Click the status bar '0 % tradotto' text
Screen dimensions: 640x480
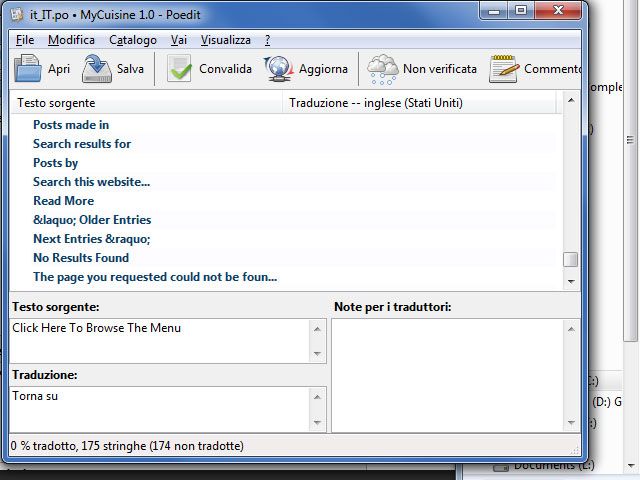point(127,446)
